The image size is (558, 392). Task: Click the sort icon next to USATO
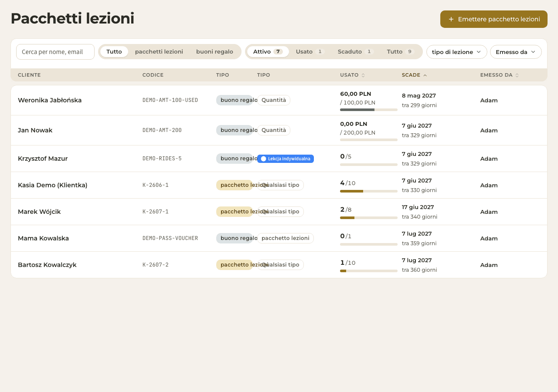click(363, 75)
